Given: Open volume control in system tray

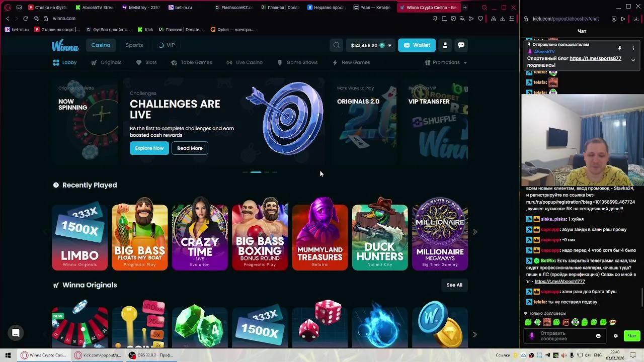Looking at the screenshot, I should pyautogui.click(x=587, y=355).
